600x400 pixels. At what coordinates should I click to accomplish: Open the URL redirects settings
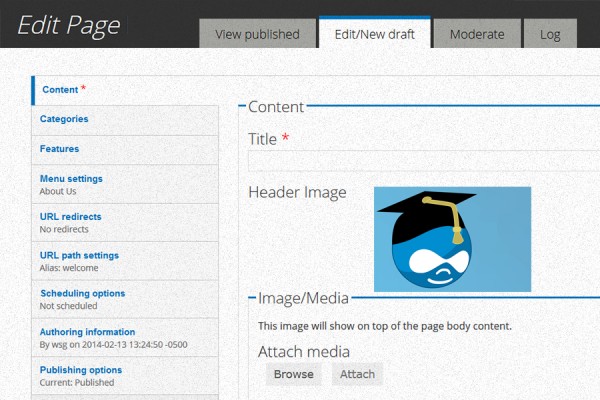pyautogui.click(x=70, y=216)
